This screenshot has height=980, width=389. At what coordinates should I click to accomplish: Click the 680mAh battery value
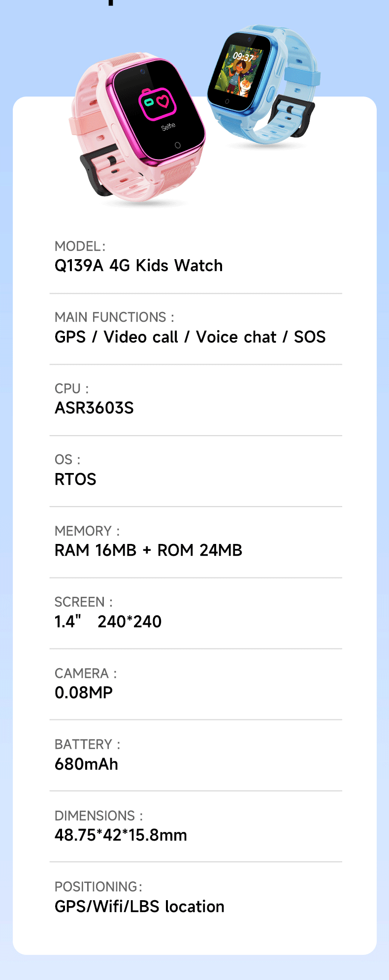(x=86, y=764)
